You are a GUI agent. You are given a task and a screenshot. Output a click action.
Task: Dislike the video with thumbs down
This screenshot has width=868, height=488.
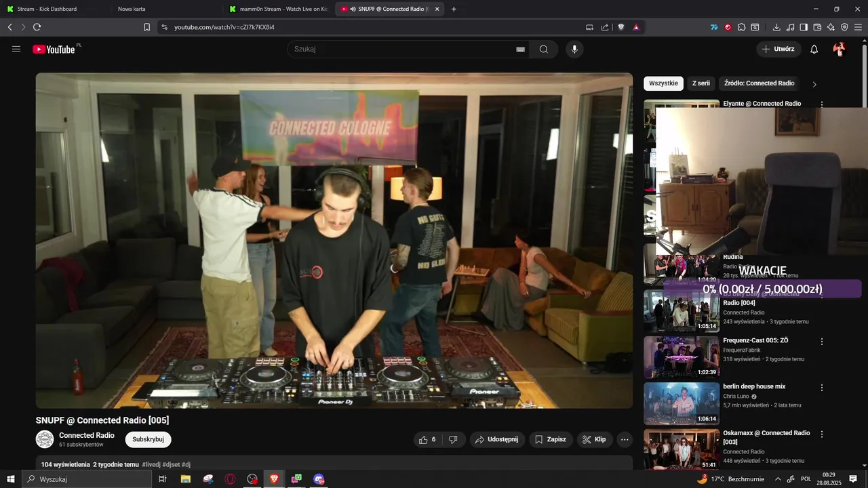point(453,439)
